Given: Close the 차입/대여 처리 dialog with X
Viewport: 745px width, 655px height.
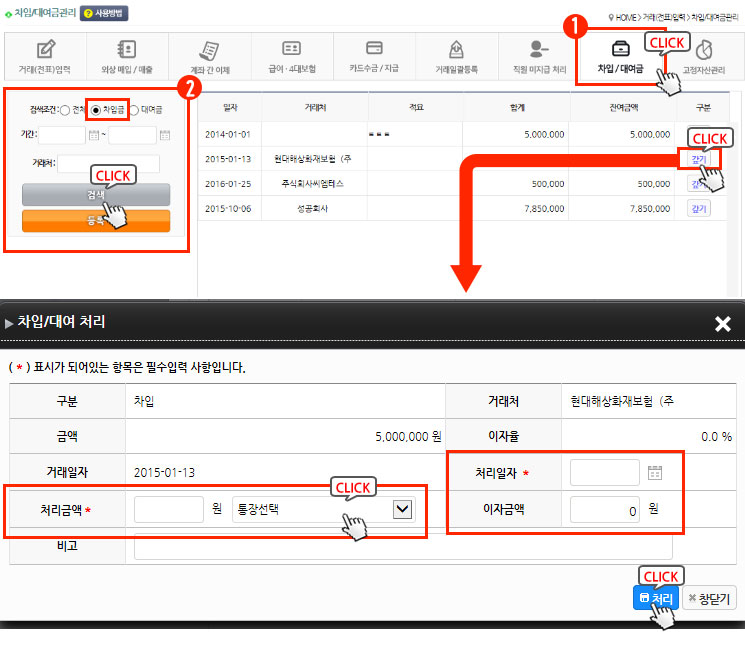Looking at the screenshot, I should (x=723, y=323).
